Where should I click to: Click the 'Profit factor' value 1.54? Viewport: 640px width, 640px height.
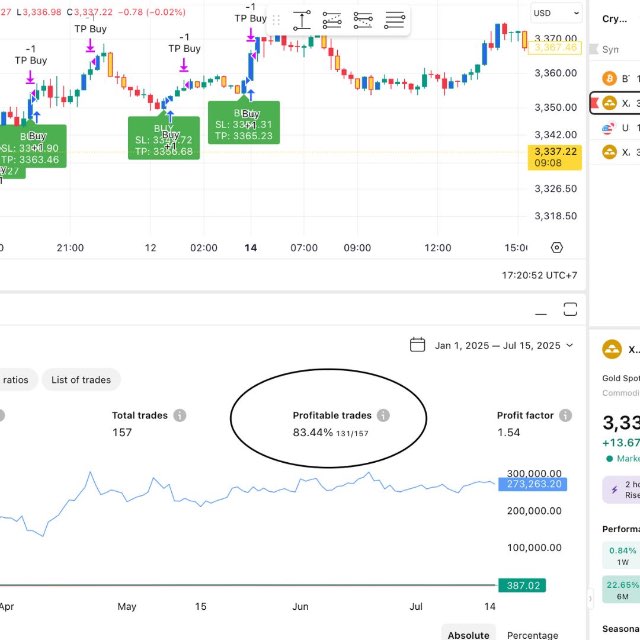(509, 432)
